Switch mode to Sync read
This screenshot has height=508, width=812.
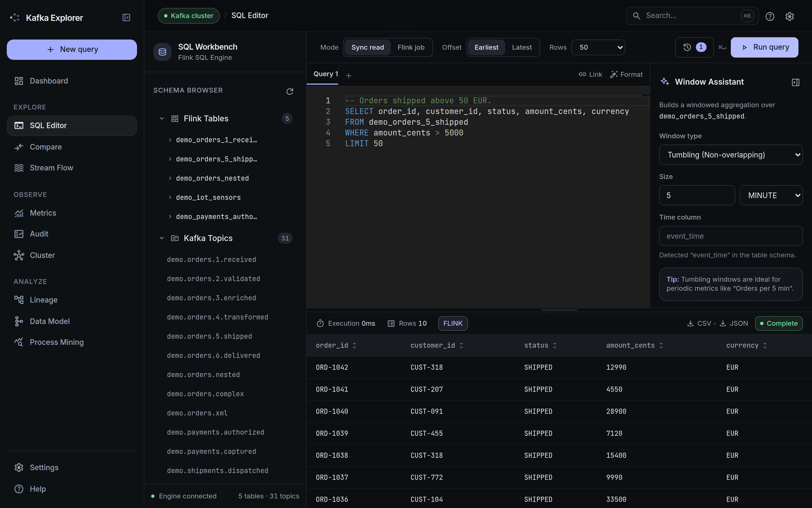(367, 47)
